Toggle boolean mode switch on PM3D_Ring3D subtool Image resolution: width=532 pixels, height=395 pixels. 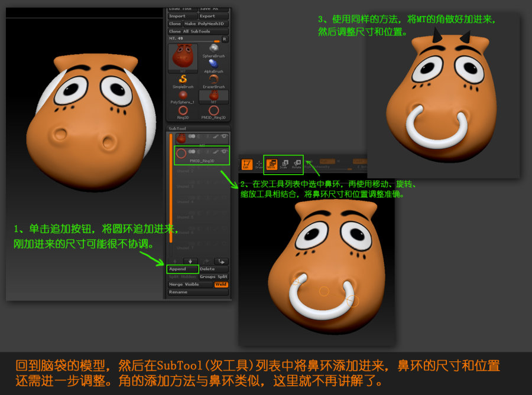click(x=192, y=151)
